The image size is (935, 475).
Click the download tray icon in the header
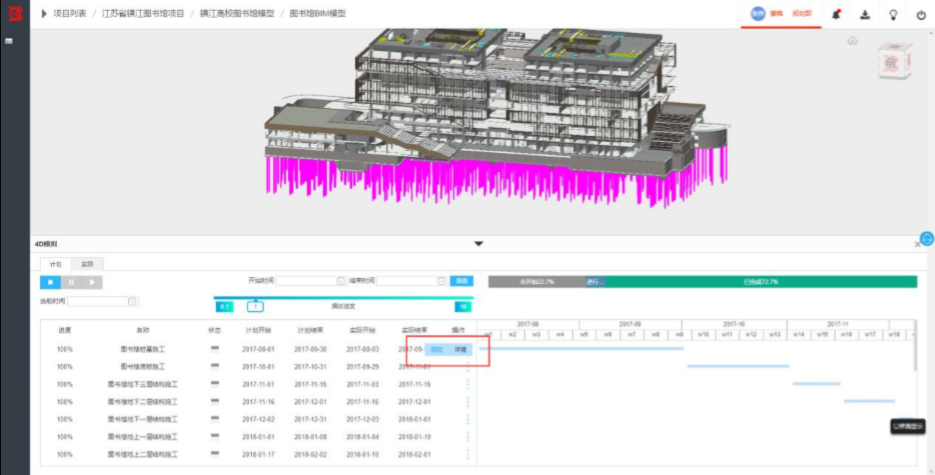865,15
